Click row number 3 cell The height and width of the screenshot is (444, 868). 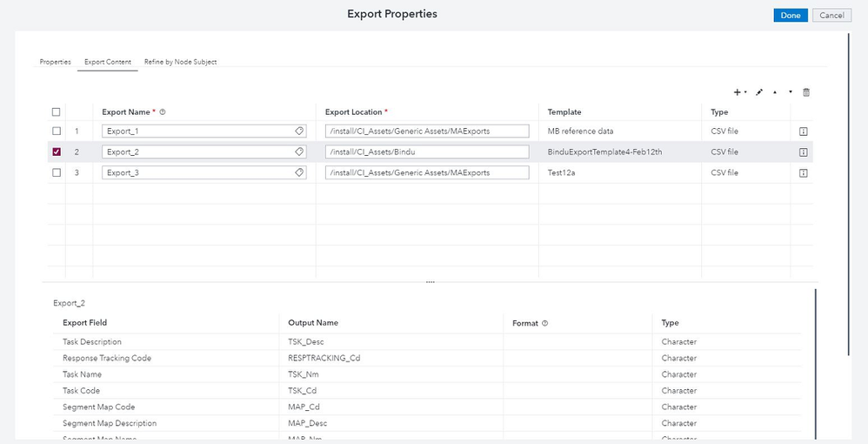pyautogui.click(x=77, y=173)
